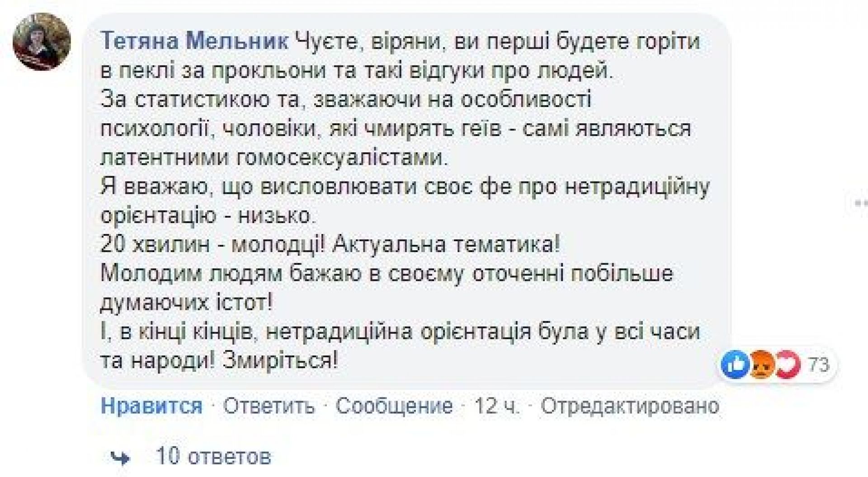Viewport: 868px width, 477px height.
Task: Click the orange angry face reaction icon
Action: pyautogui.click(x=762, y=365)
